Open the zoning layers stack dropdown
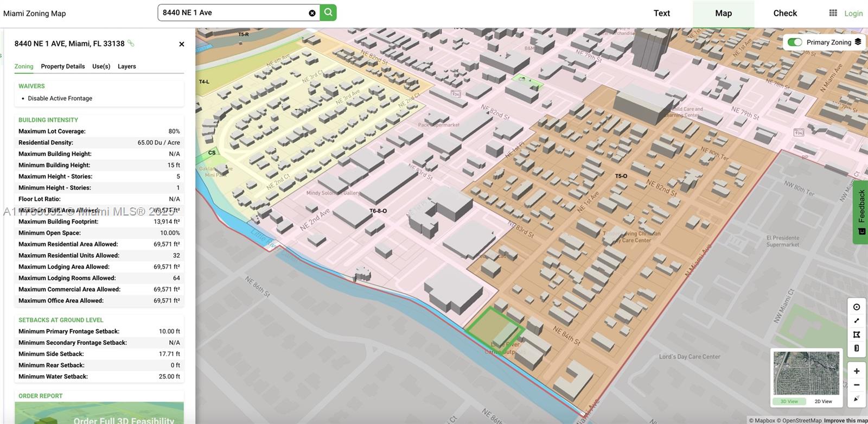This screenshot has height=424, width=868. [x=858, y=42]
